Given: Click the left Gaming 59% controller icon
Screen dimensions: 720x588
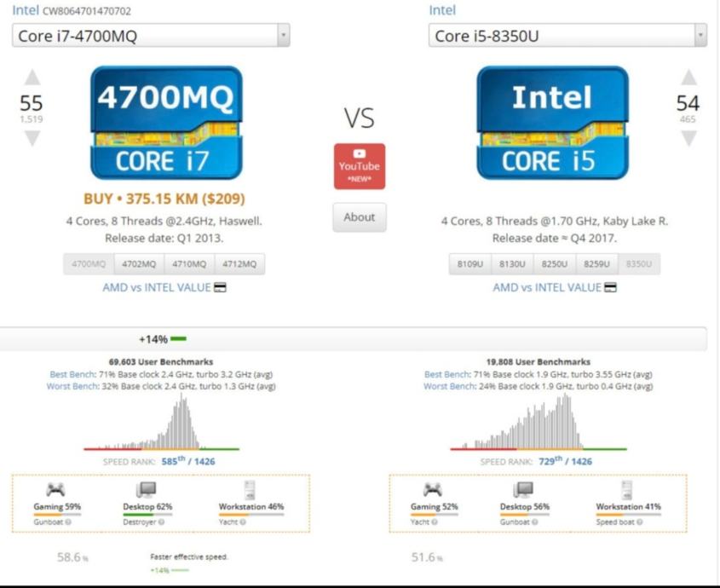Looking at the screenshot, I should tap(56, 489).
